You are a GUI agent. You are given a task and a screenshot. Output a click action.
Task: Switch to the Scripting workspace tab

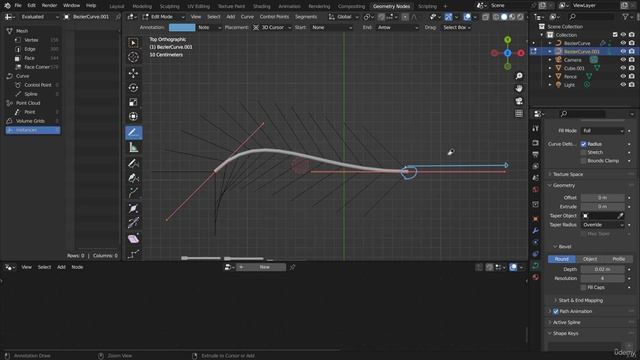point(427,6)
